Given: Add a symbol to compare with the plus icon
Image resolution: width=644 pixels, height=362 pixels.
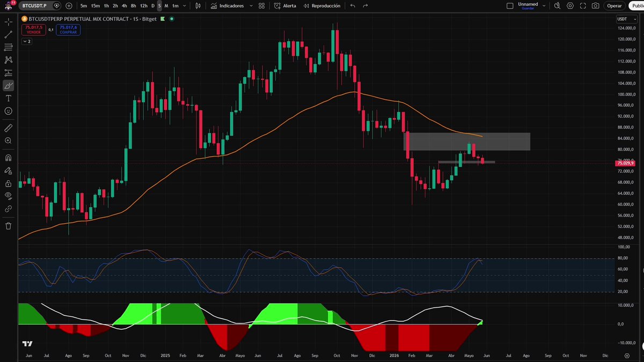Looking at the screenshot, I should (69, 6).
